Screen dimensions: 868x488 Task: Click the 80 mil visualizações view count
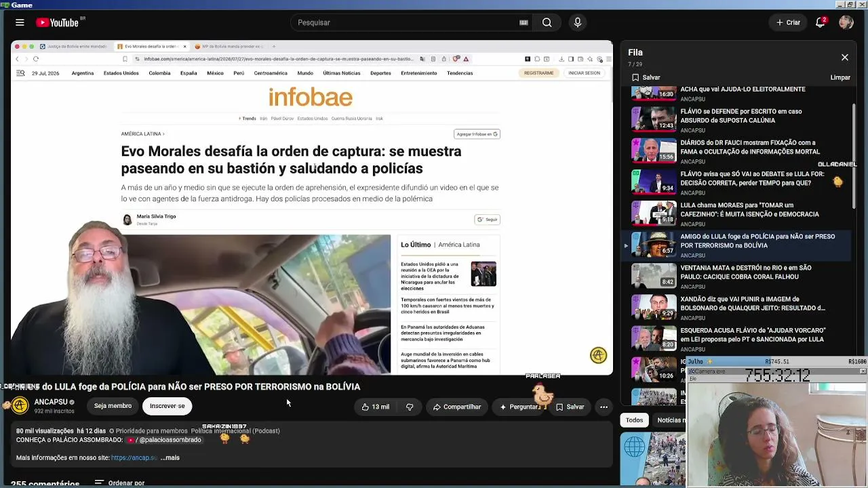pos(45,431)
